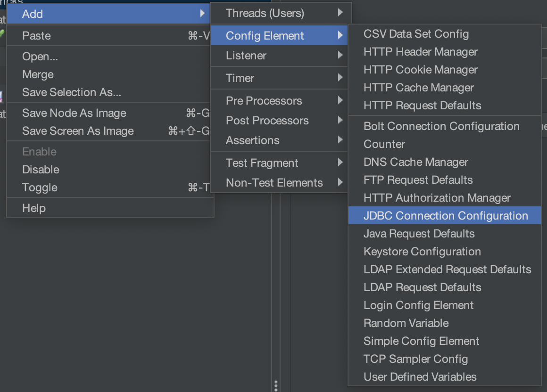The width and height of the screenshot is (547, 392).
Task: Click the panel divider handle dots
Action: pyautogui.click(x=275, y=386)
